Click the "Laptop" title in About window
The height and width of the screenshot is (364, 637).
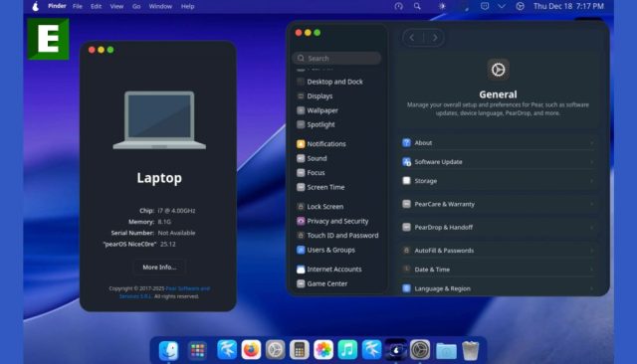pos(159,178)
